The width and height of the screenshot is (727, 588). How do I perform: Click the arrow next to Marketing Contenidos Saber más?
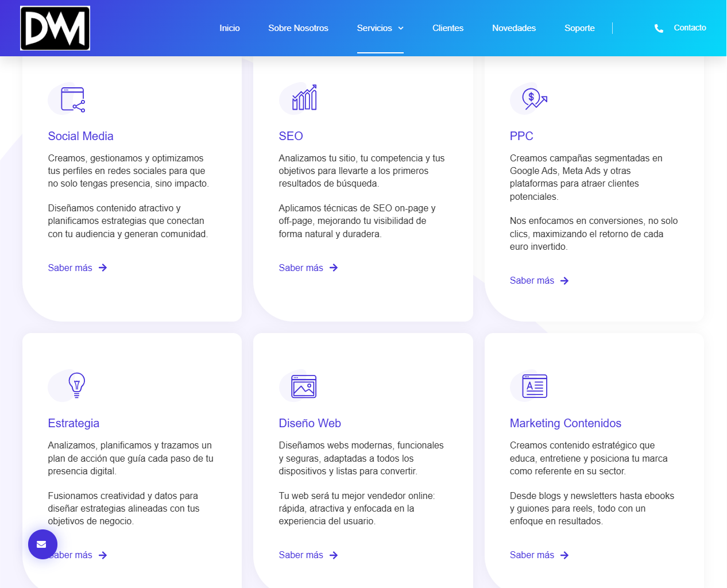[564, 555]
